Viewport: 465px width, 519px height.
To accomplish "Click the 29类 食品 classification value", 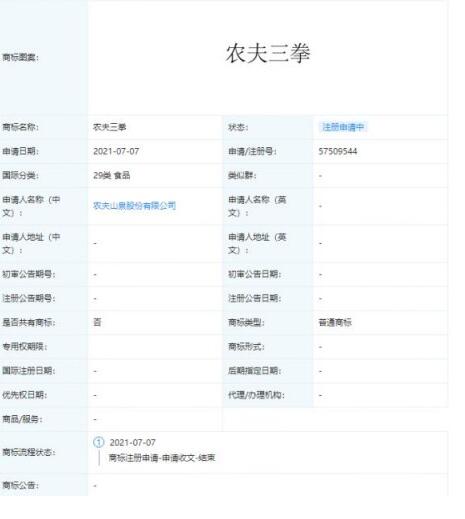I will [112, 175].
